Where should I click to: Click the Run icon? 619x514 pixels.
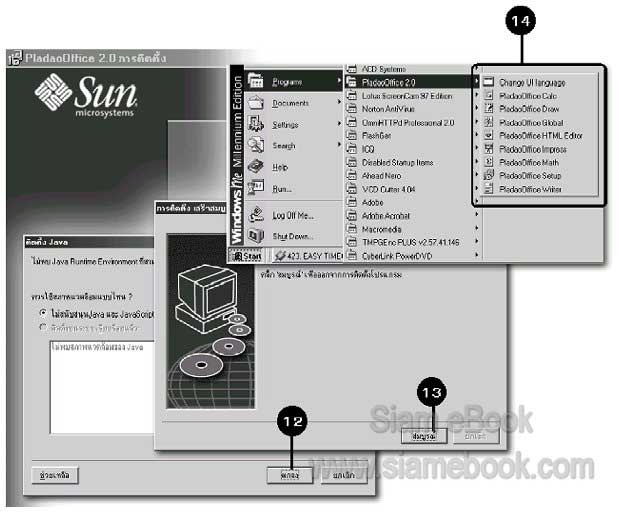[256, 187]
